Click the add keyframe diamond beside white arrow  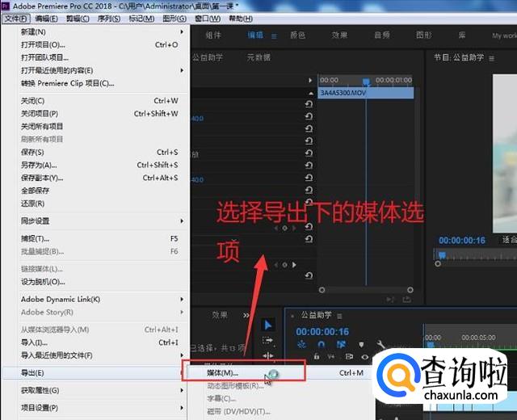pyautogui.click(x=284, y=265)
